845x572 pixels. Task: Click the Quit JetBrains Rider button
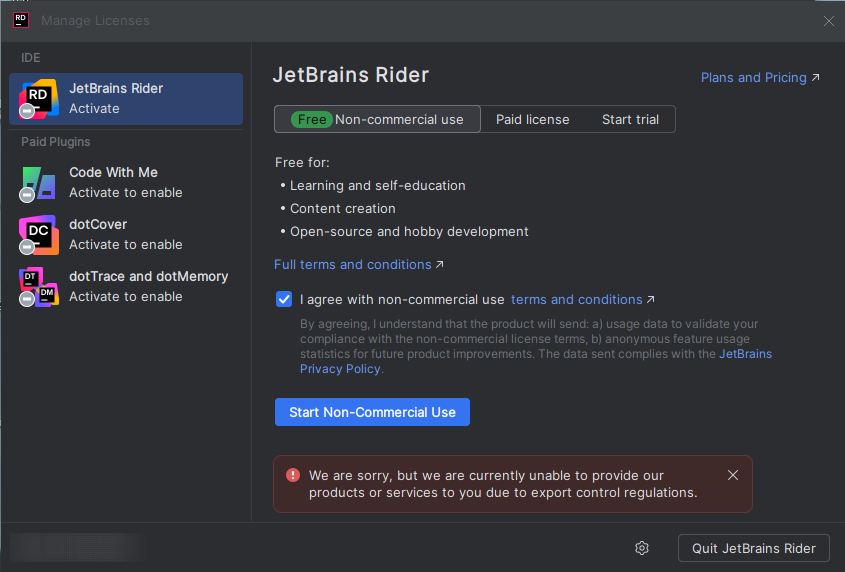[x=754, y=548]
